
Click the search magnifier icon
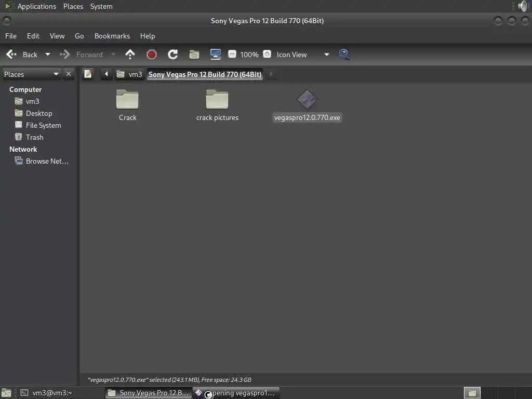tap(344, 54)
